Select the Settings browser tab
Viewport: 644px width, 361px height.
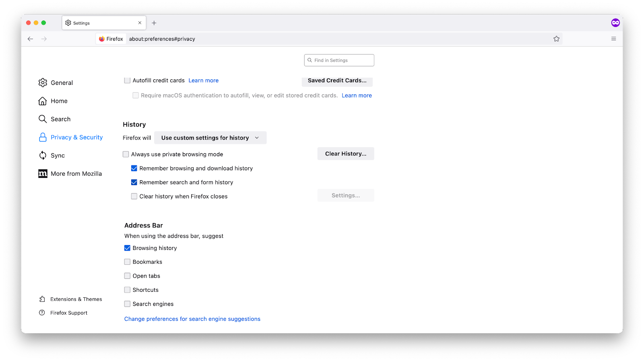click(104, 23)
